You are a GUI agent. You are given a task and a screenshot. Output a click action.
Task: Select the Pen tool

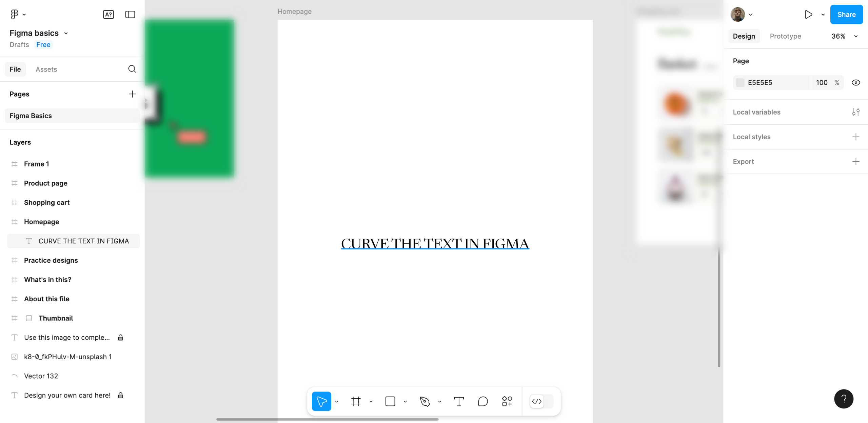pos(425,401)
